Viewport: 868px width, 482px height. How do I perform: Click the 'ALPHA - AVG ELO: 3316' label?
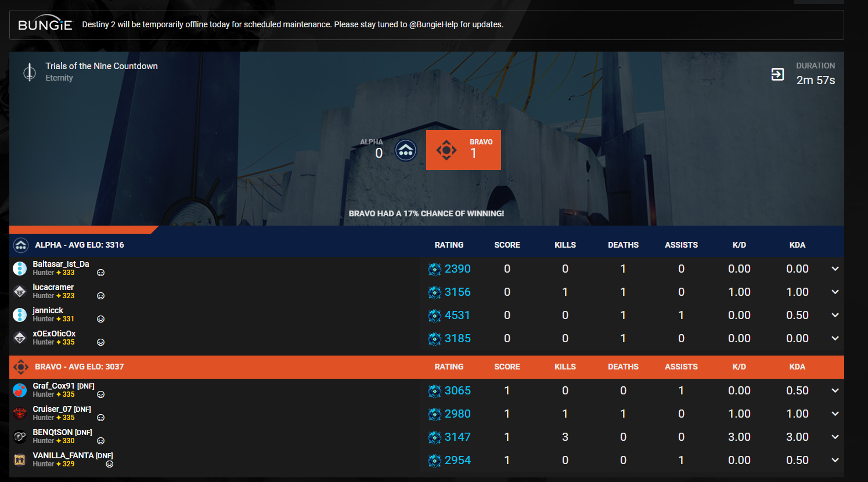click(x=80, y=245)
